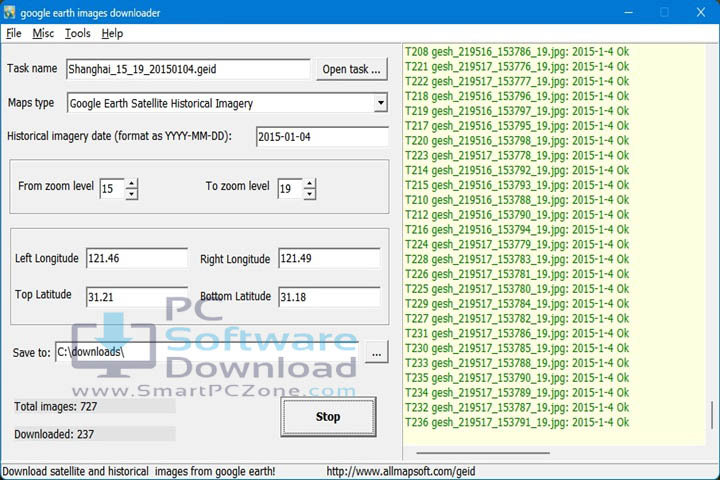Click the To zoom level field
Screen dimensions: 720x480
click(291, 189)
